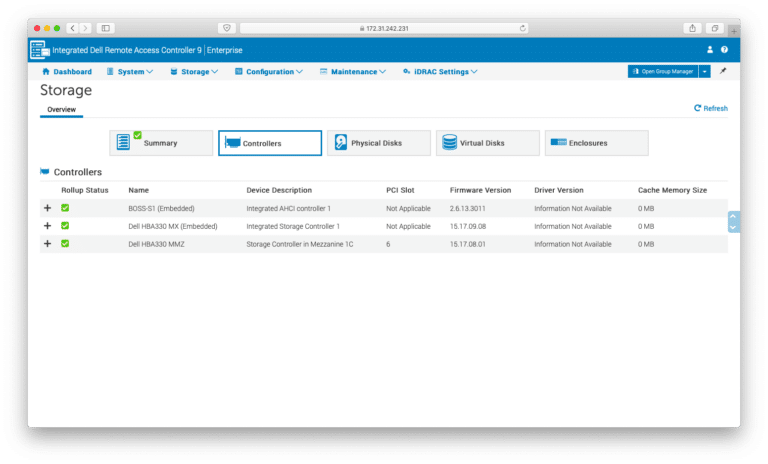
Task: Click the Rollup Status column header
Action: (x=85, y=190)
